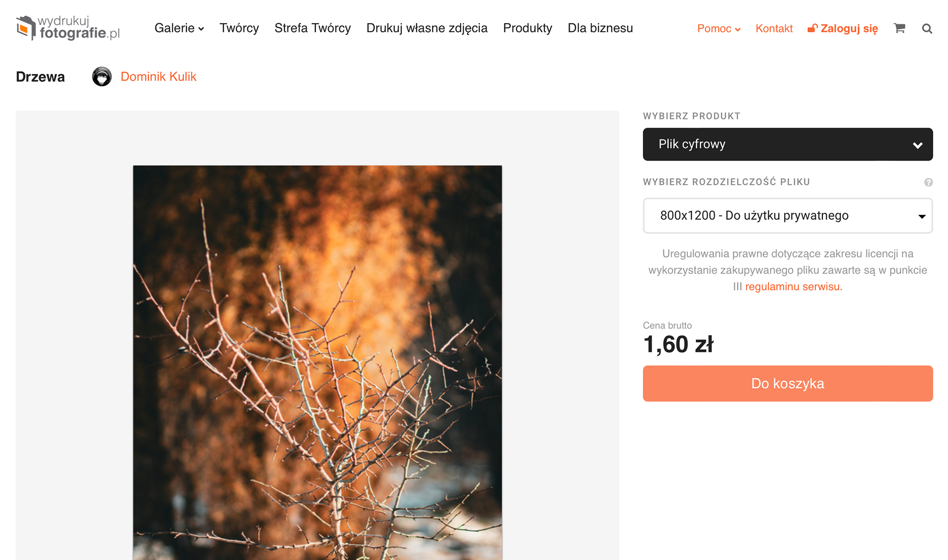Expand the Pomoc help menu
948x560 pixels.
tap(718, 29)
